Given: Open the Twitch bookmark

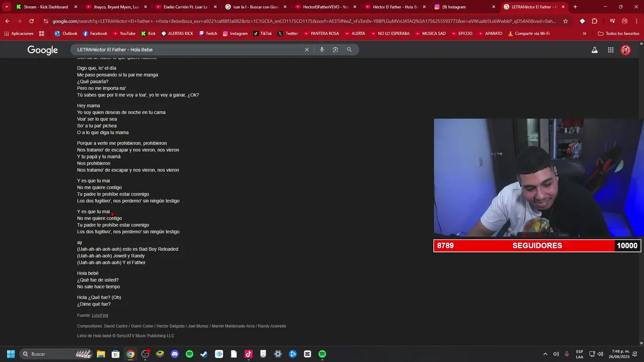Looking at the screenshot, I should click(x=208, y=33).
